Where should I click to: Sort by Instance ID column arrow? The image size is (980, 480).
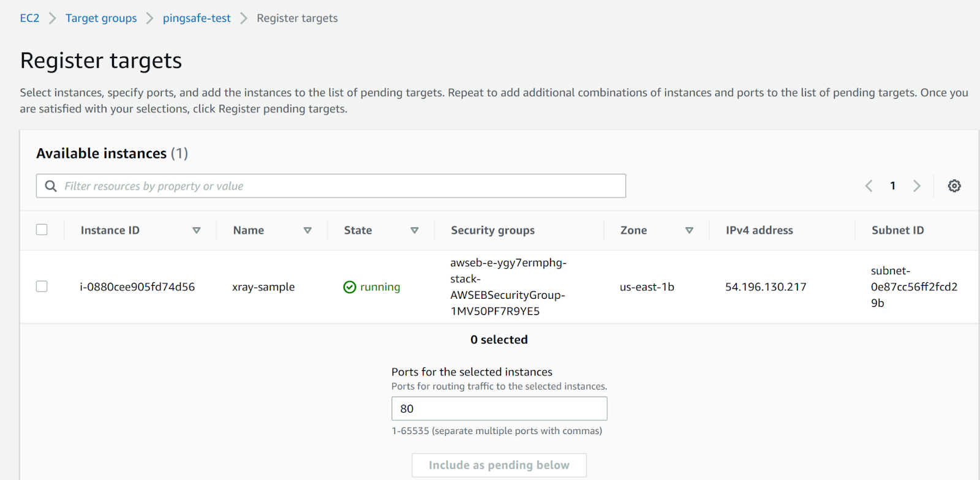point(197,231)
